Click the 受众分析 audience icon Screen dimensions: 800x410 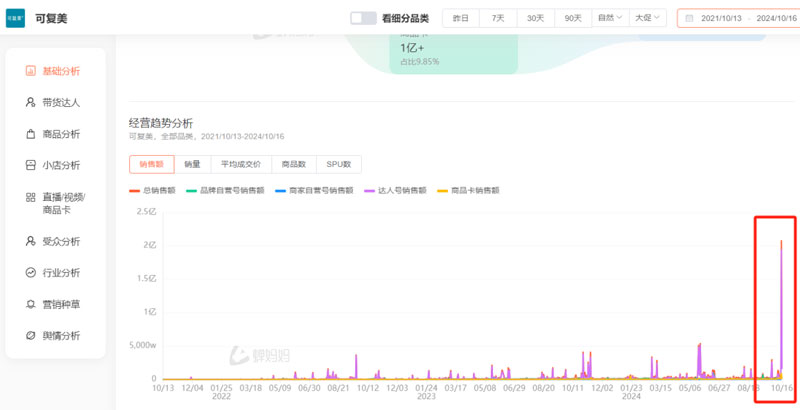pyautogui.click(x=30, y=241)
